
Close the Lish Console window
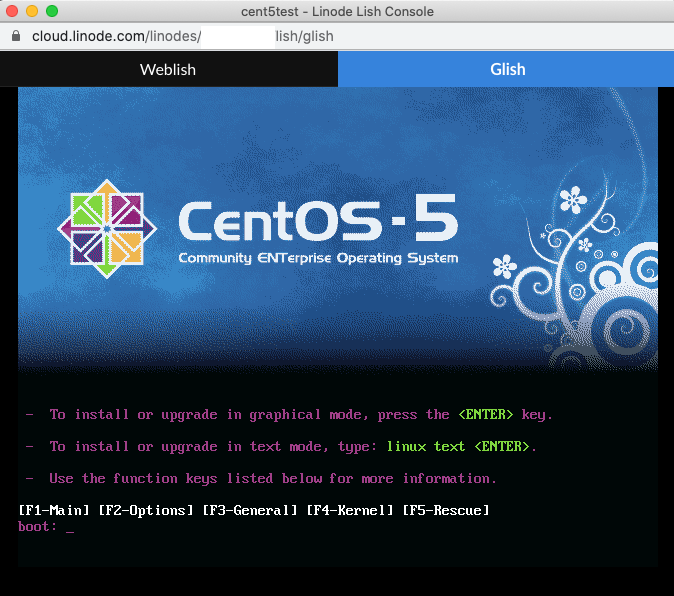tap(12, 11)
